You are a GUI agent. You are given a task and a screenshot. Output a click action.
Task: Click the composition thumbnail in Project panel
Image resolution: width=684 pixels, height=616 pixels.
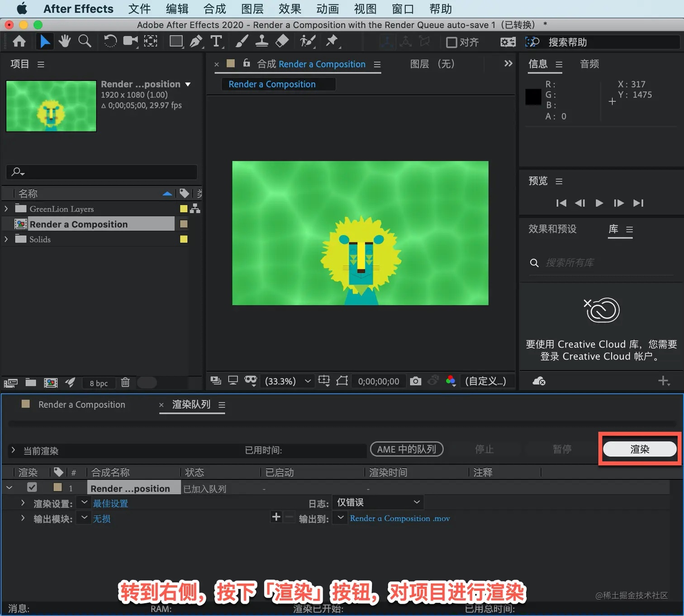pos(51,106)
